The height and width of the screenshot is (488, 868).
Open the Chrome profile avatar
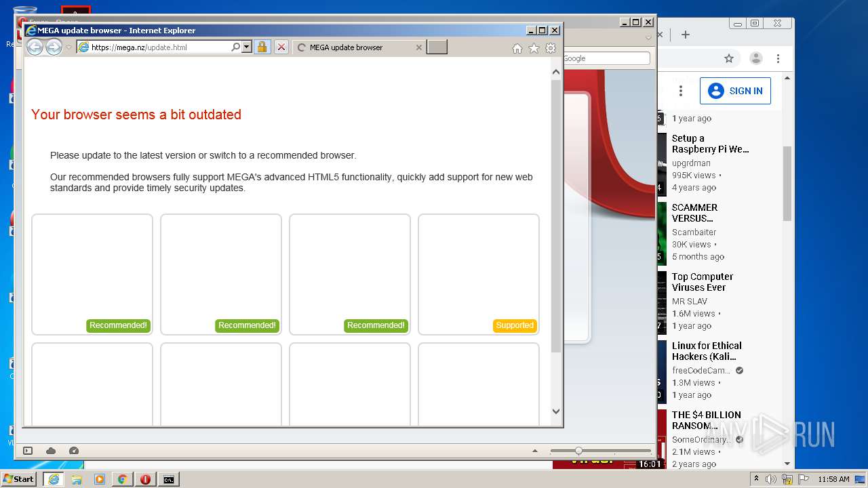[x=755, y=58]
